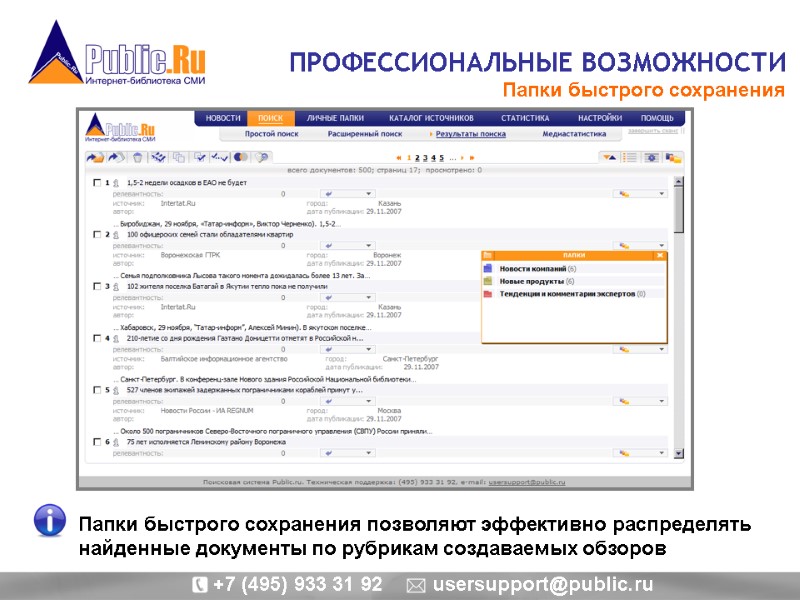Click scrollbar up arrow of results list
The image size is (800, 600).
[x=679, y=181]
